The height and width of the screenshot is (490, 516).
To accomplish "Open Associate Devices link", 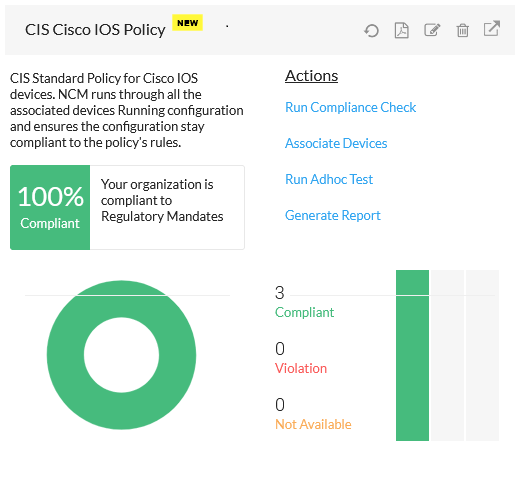I will click(336, 143).
